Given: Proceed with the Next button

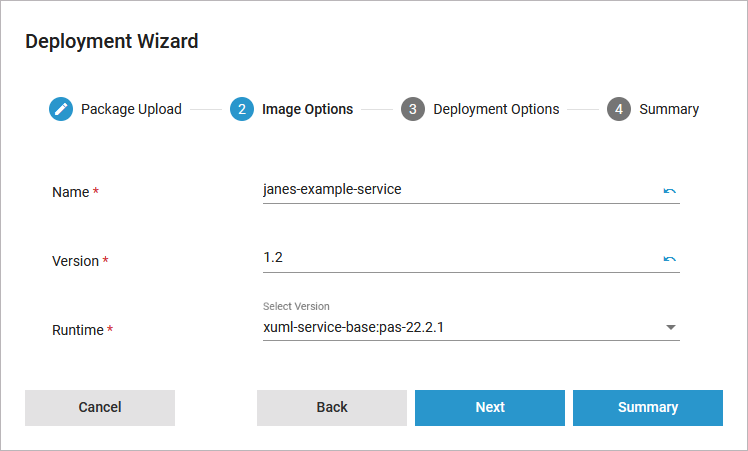Looking at the screenshot, I should (490, 407).
